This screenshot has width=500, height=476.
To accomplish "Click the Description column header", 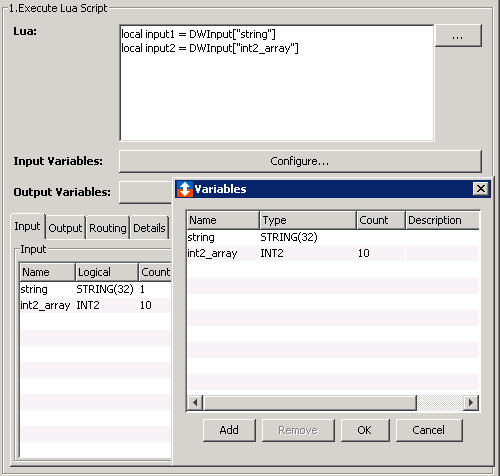I will click(x=442, y=220).
